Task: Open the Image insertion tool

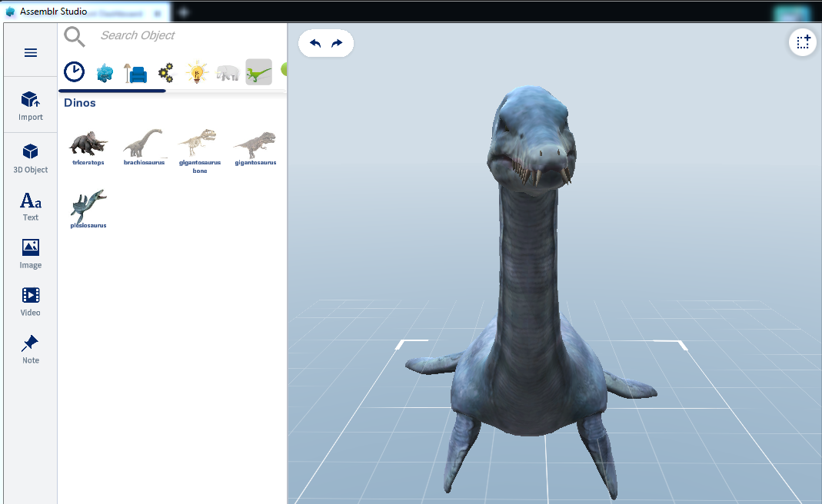Action: [30, 254]
